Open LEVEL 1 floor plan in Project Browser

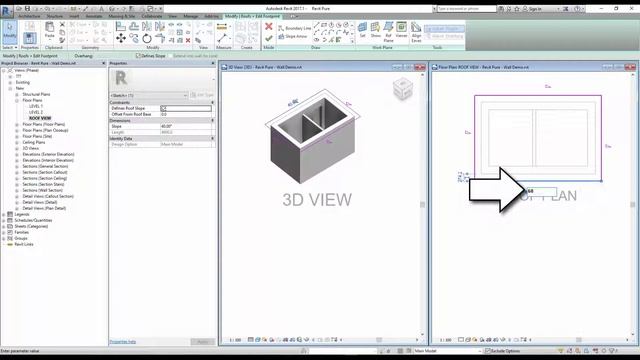[x=36, y=106]
